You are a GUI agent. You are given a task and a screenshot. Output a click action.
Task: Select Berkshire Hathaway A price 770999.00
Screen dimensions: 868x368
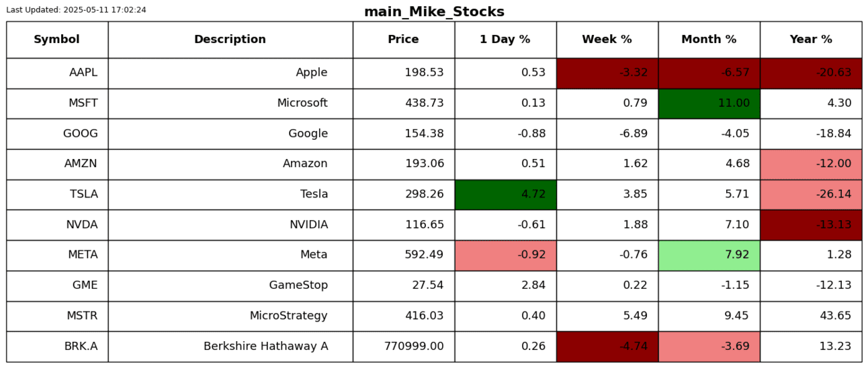pyautogui.click(x=404, y=347)
